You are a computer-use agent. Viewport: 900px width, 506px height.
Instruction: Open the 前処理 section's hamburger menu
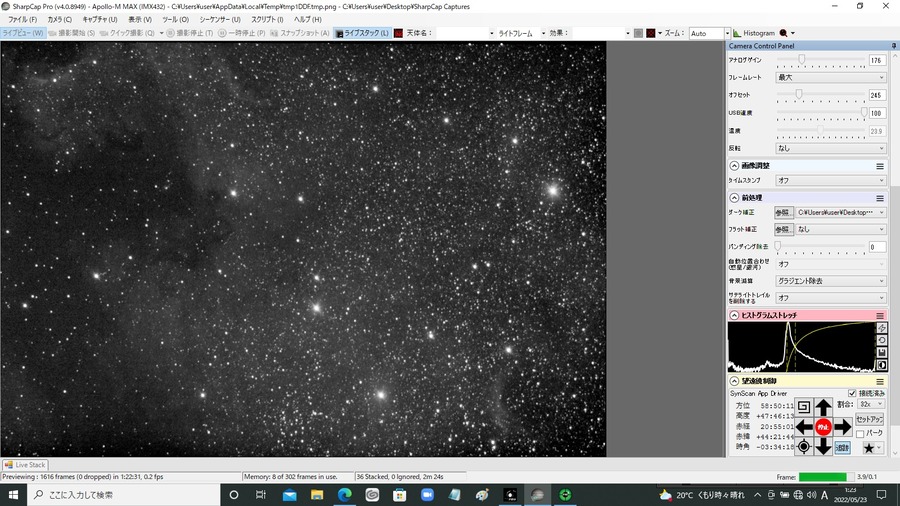[880, 198]
